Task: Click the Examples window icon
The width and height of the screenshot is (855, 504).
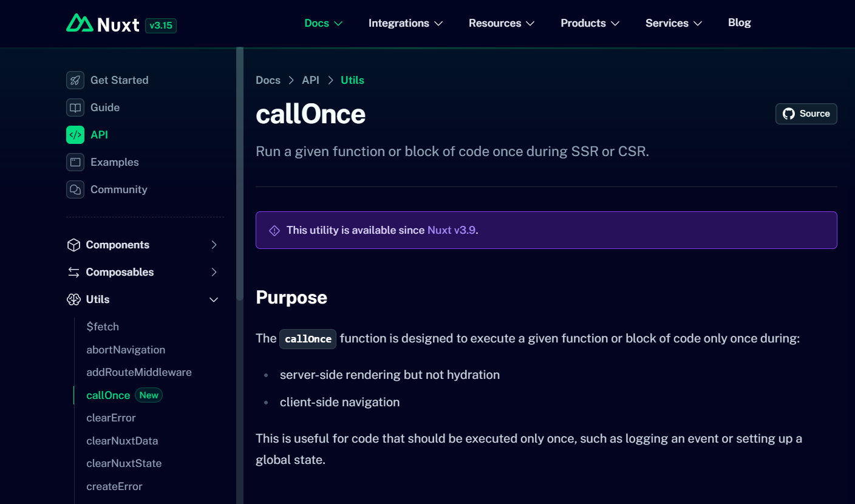Action: tap(75, 162)
